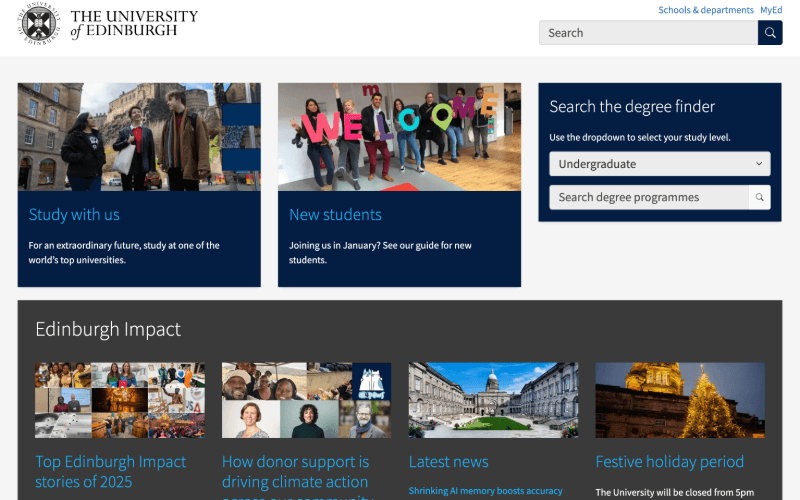Click the degree programmes search magnifier icon
Viewport: 800px width, 500px height.
tap(759, 197)
